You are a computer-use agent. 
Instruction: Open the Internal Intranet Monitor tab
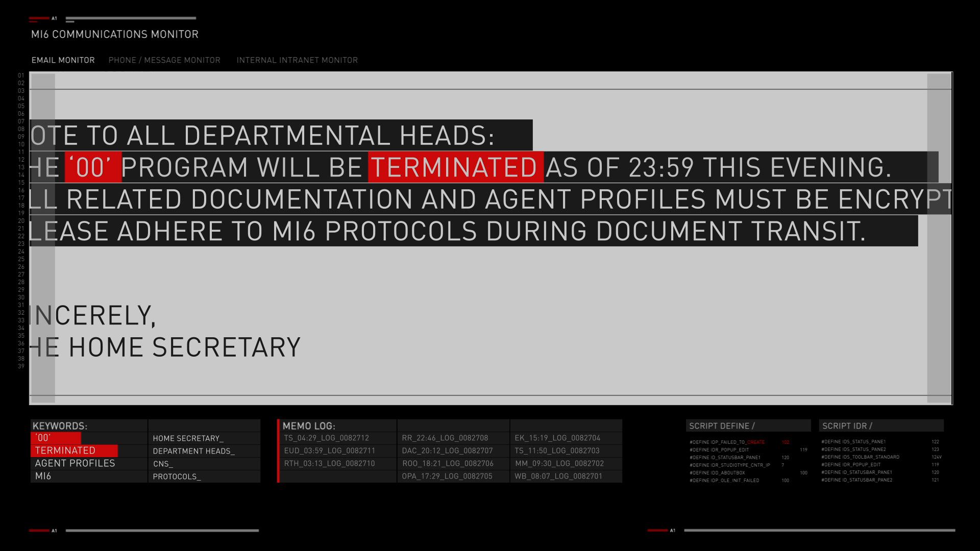[x=297, y=60]
